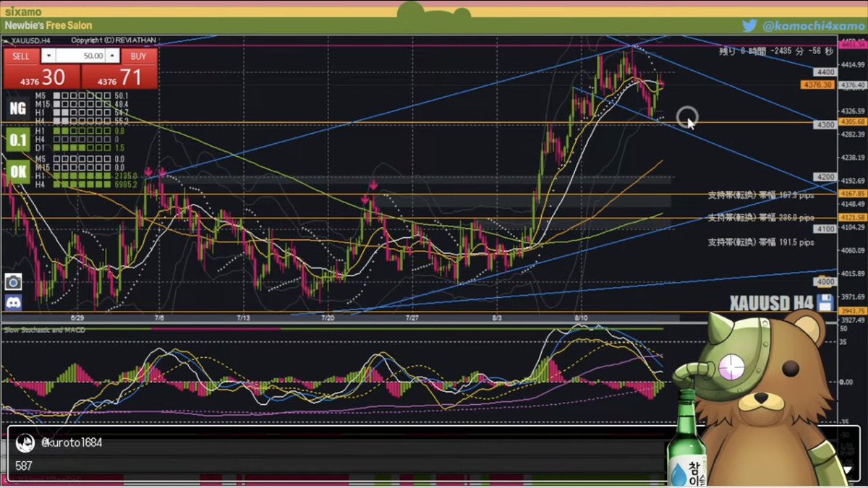Click the Twitter bird icon

(x=749, y=25)
